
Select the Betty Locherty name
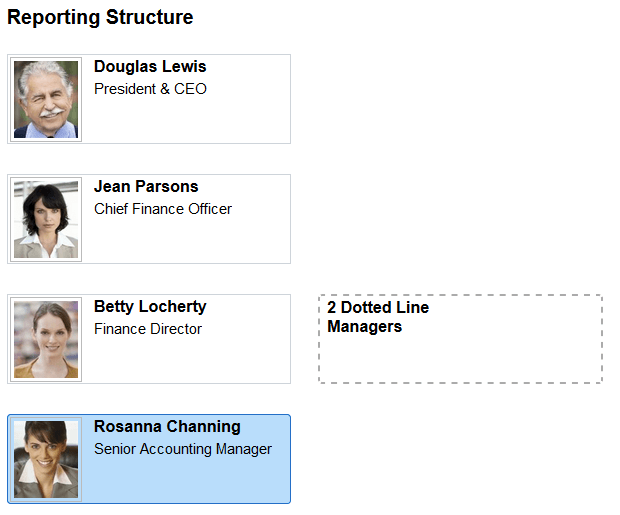point(150,307)
